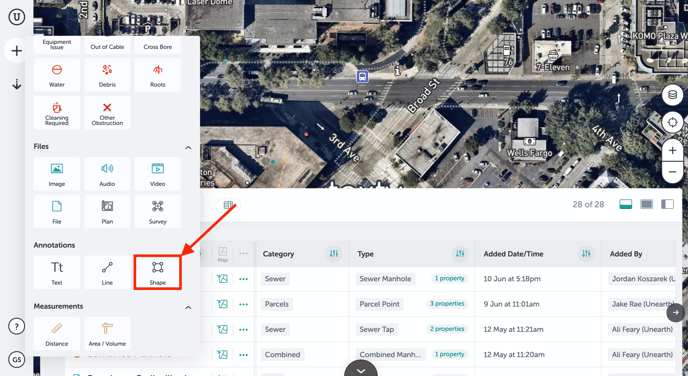This screenshot has width=688, height=376.
Task: Click the Out of Cable tile
Action: point(107,45)
